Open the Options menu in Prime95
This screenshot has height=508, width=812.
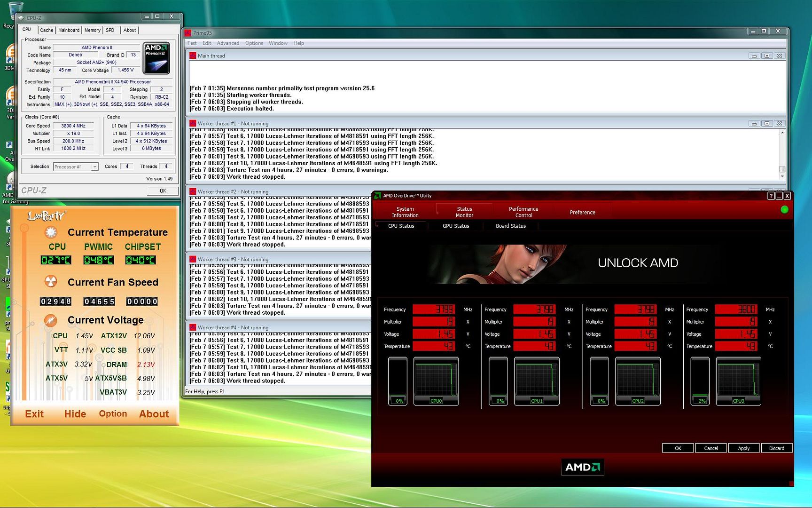point(254,43)
